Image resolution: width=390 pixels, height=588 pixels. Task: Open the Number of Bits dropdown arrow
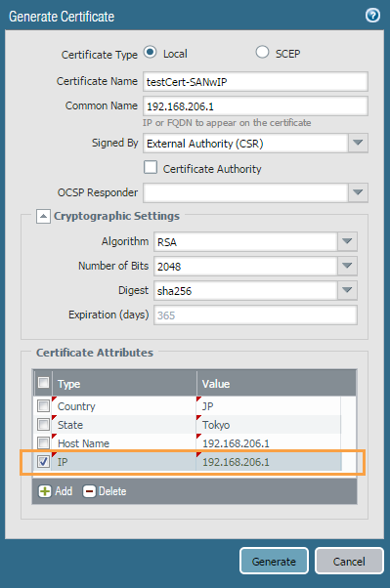point(347,266)
